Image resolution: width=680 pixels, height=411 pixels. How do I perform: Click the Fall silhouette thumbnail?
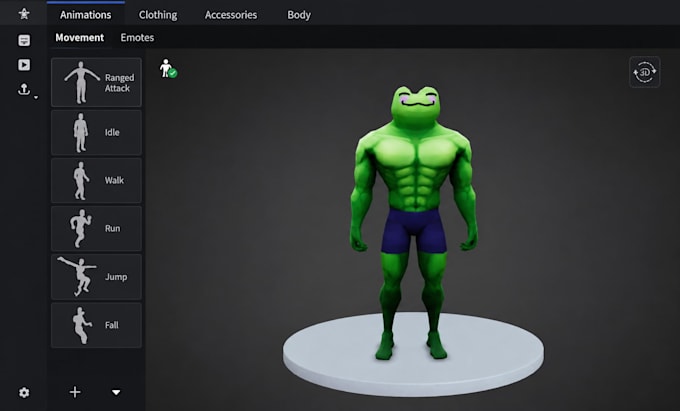(82, 326)
